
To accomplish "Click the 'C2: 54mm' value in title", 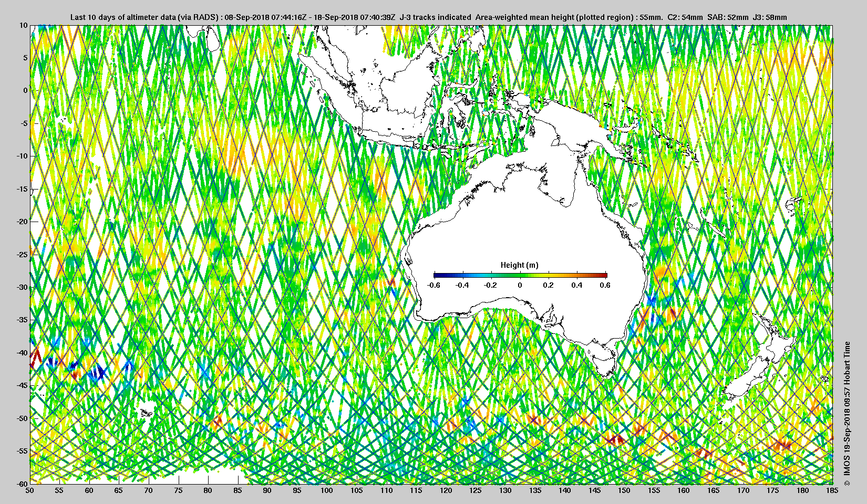I will (x=685, y=17).
